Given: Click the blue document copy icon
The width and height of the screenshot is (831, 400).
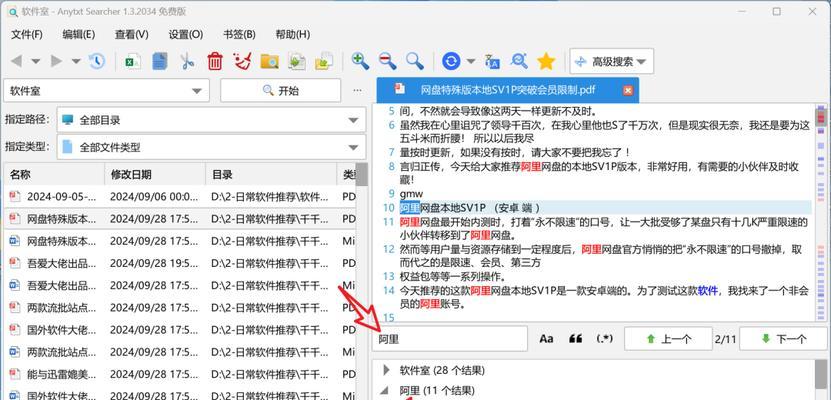Looking at the screenshot, I should point(160,61).
